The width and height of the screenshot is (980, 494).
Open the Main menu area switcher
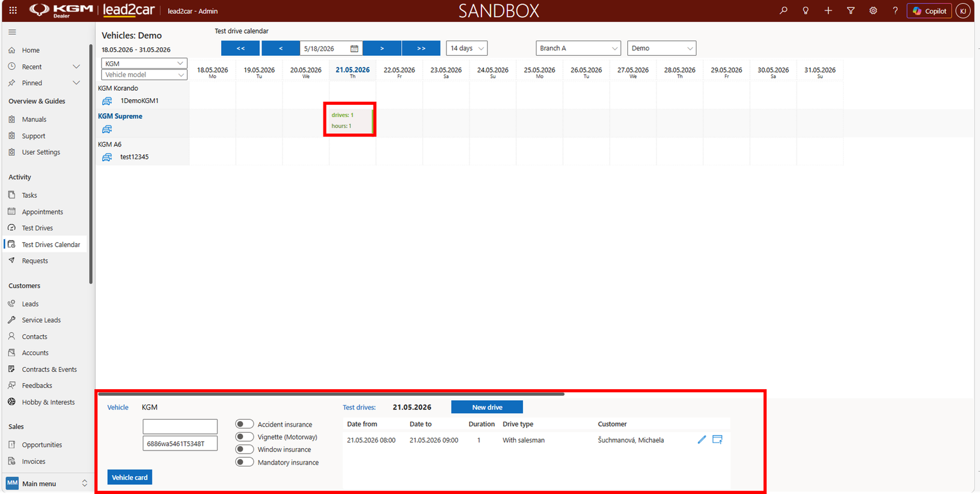tap(48, 483)
